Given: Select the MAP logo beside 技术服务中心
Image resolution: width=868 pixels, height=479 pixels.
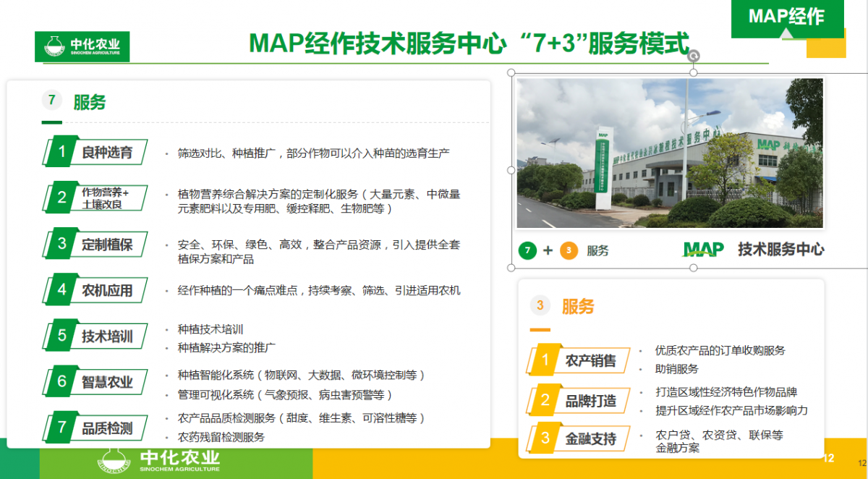Looking at the screenshot, I should (x=704, y=250).
